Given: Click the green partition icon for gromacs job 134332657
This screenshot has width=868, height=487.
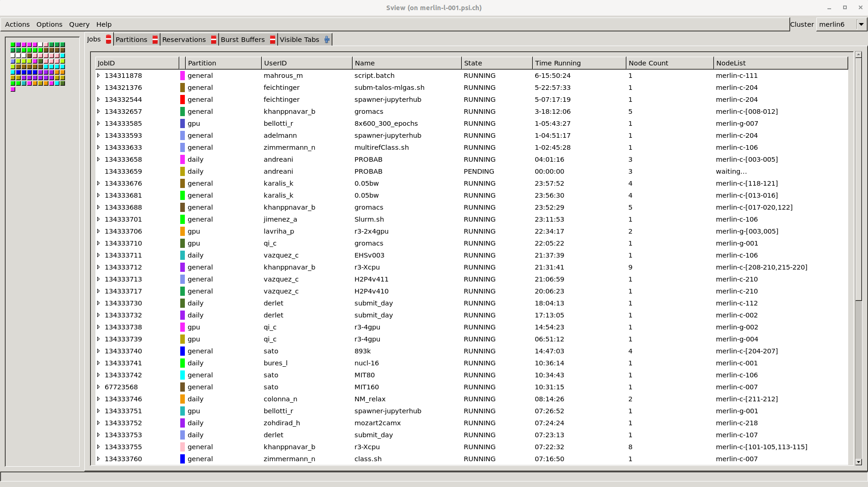Looking at the screenshot, I should click(x=182, y=111).
